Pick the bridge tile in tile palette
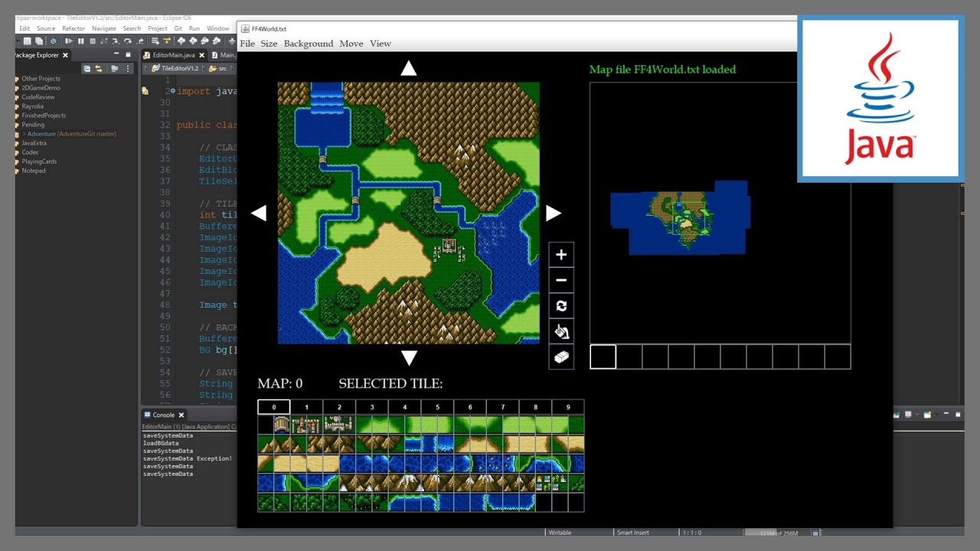This screenshot has height=551, width=980. click(x=282, y=425)
